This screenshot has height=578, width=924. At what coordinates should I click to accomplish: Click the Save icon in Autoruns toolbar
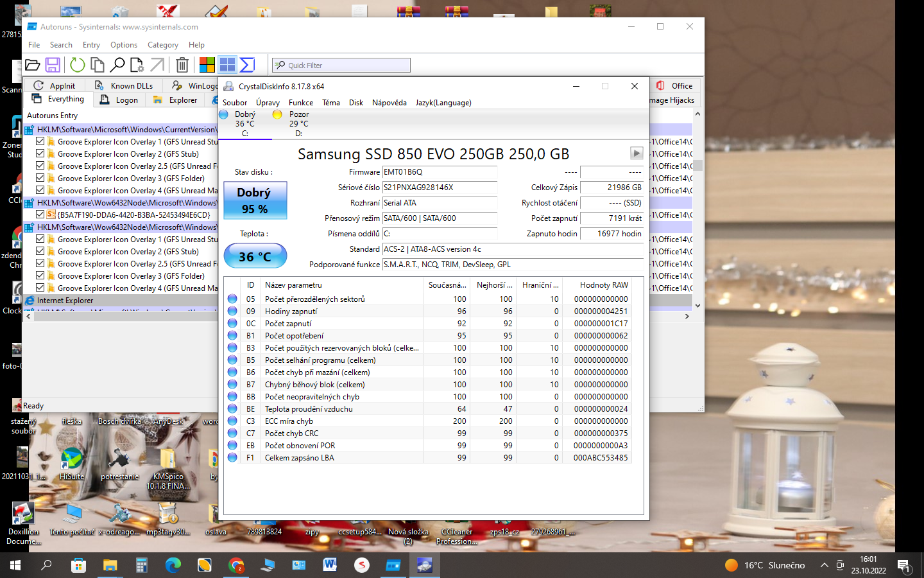(53, 65)
